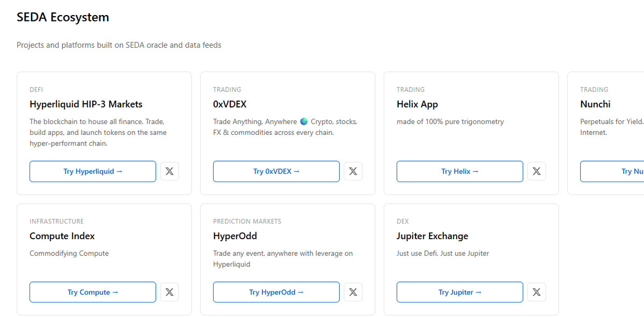The height and width of the screenshot is (317, 644).
Task: Click the Try 0xVDEX button
Action: 276,171
